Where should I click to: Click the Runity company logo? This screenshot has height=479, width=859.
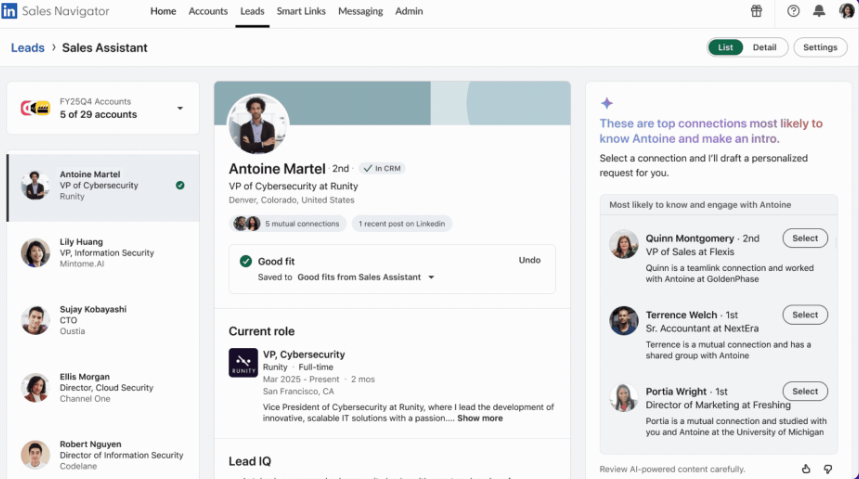click(243, 363)
